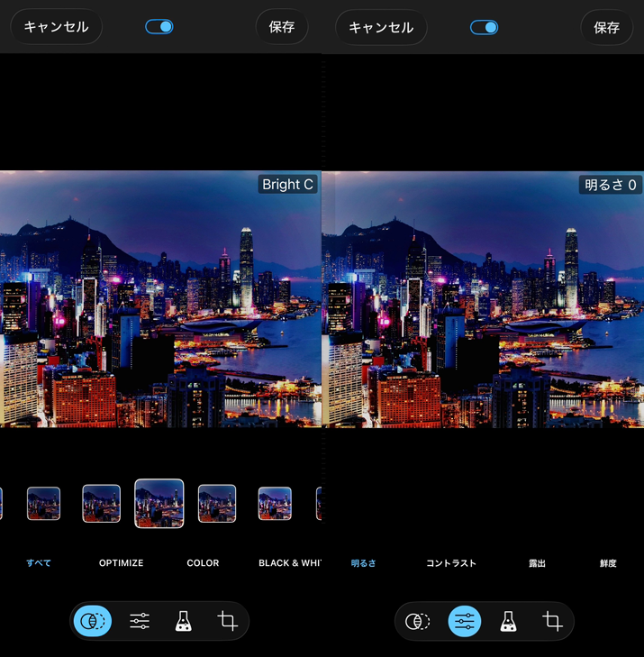
Task: Select the crop tool in right screen
Action: [552, 621]
